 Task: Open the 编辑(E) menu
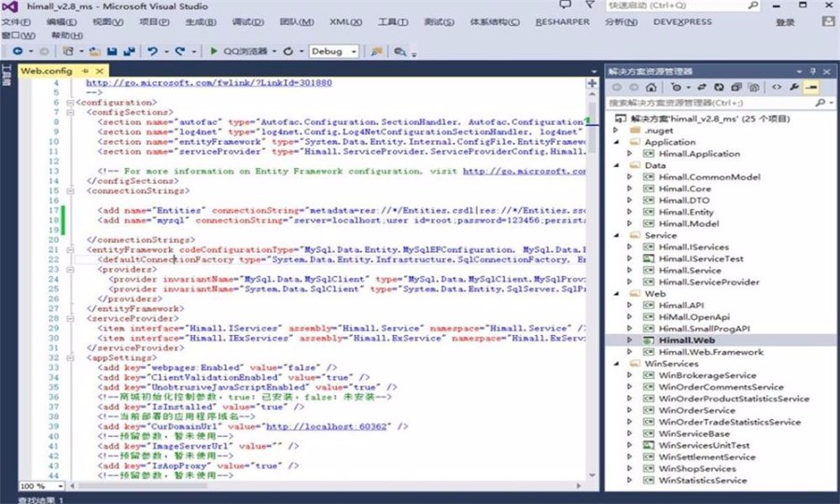click(x=62, y=22)
